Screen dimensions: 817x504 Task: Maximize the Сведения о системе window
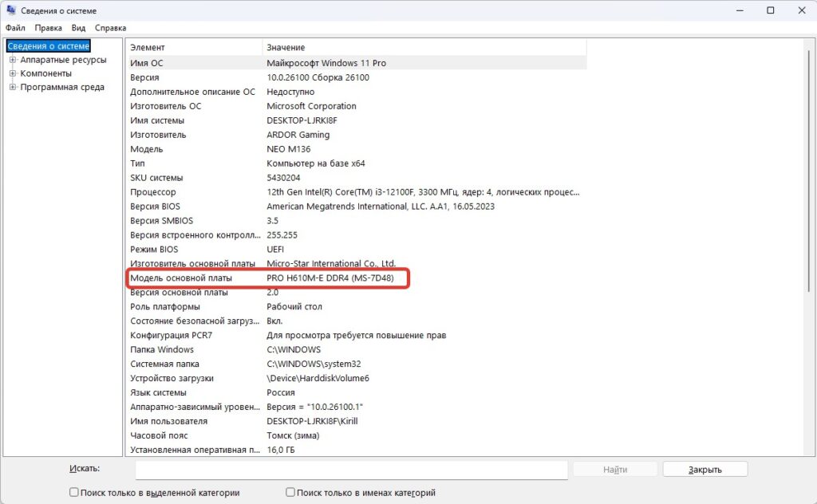click(x=771, y=10)
